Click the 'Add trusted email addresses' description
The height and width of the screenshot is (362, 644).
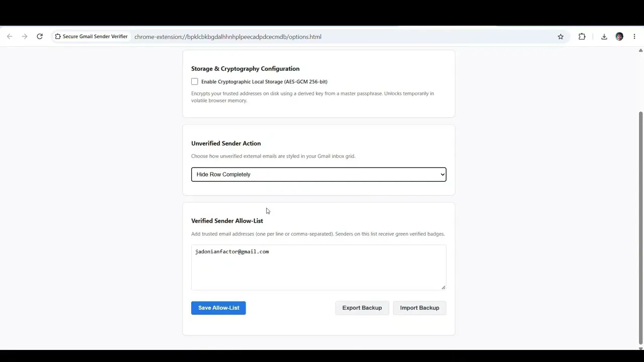[x=318, y=234]
